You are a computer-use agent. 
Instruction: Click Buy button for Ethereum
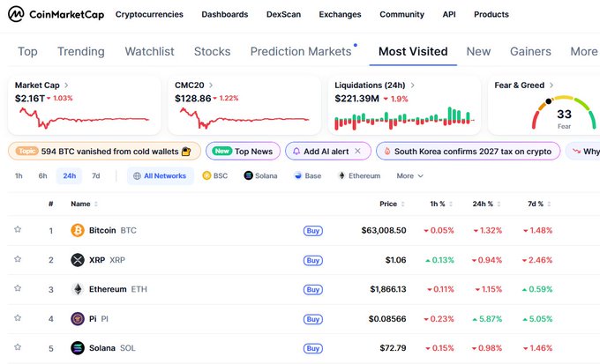(313, 290)
